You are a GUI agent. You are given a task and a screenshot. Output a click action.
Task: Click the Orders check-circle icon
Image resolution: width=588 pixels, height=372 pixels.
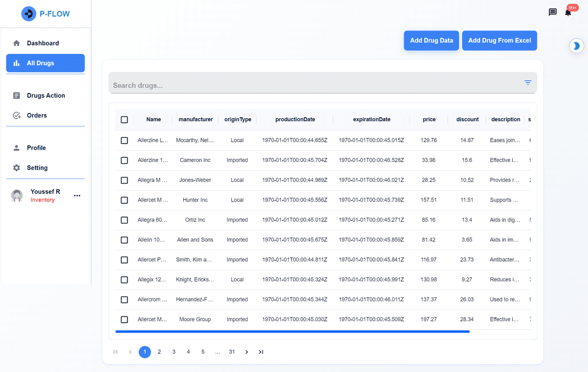(17, 115)
